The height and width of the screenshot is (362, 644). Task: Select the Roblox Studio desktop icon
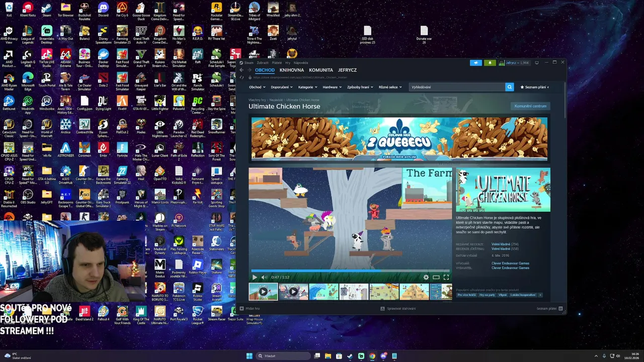point(198,291)
